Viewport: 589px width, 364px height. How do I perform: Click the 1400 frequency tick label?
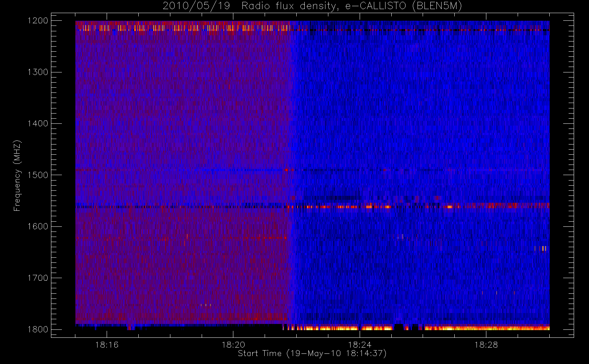click(38, 123)
